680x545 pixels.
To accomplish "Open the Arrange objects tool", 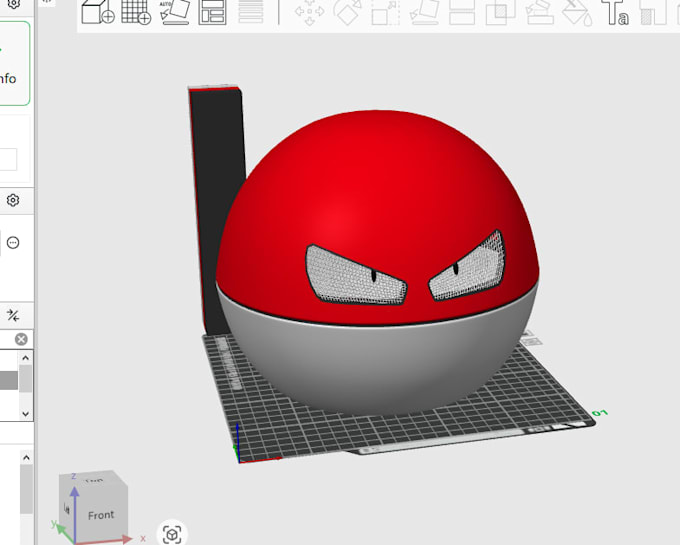I will coord(212,12).
